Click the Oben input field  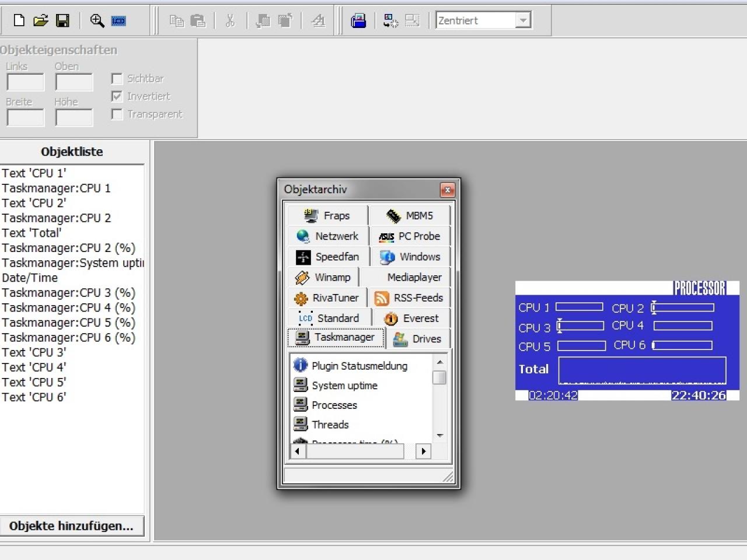click(74, 82)
